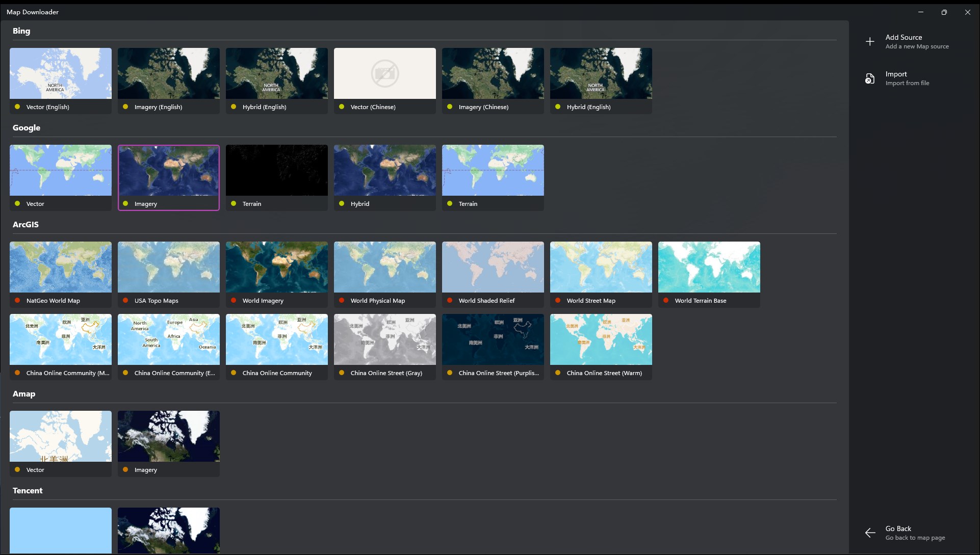Click the broken-image placeholder on the Vector (Chinese) tile
Screen dimensions: 980x555
[x=384, y=73]
